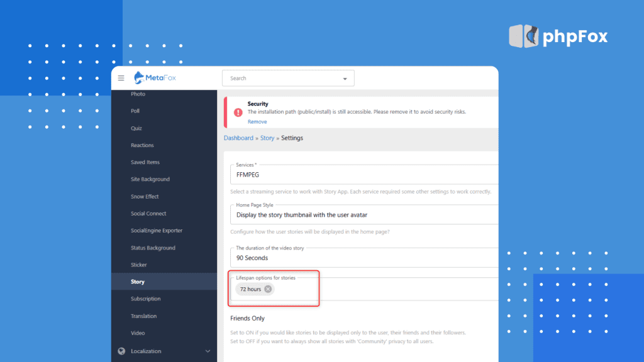This screenshot has height=362, width=644.
Task: Click the hamburger menu icon
Action: [121, 79]
